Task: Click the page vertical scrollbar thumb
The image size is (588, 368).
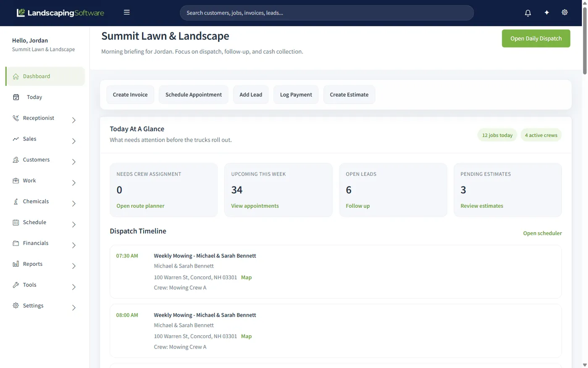Action: tap(585, 40)
